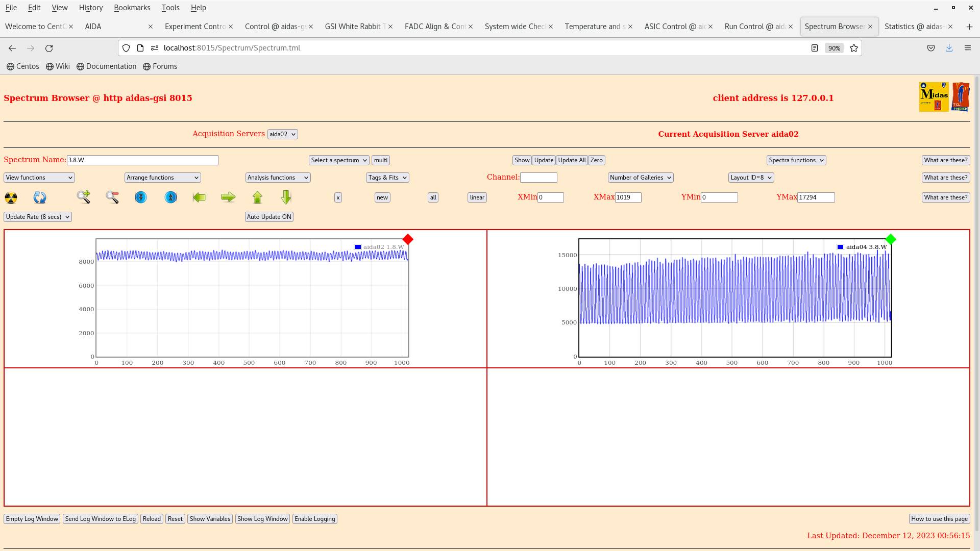
Task: Open the Acquisition Servers dropdown
Action: coord(282,134)
